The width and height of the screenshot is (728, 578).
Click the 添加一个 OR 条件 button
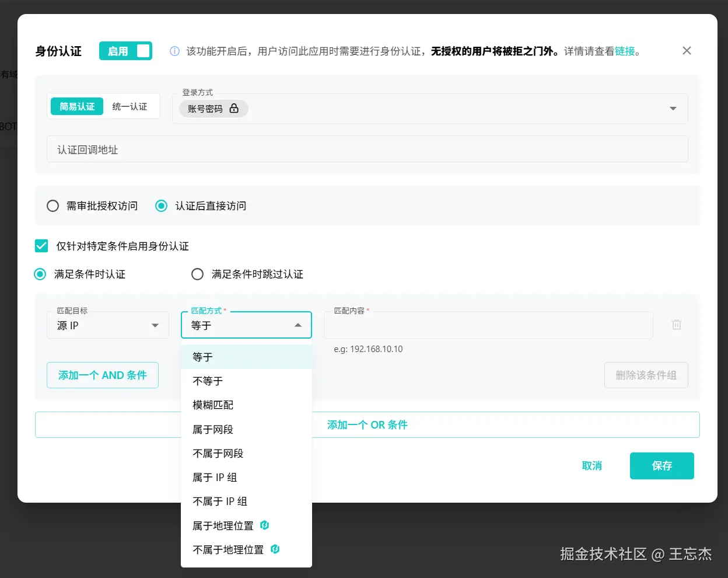367,424
